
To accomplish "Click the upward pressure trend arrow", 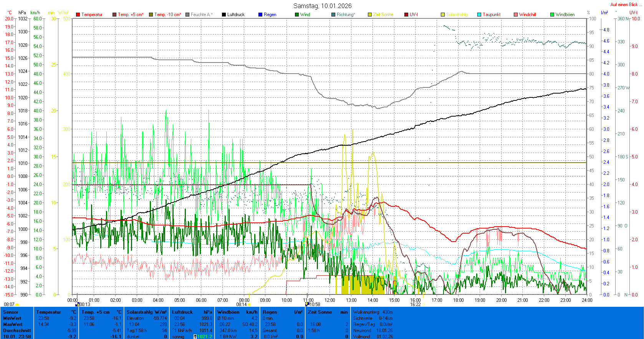I will click(x=195, y=337).
